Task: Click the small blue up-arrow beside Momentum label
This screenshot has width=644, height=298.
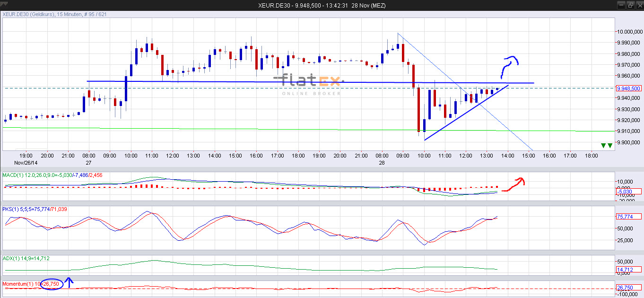Action: click(69, 282)
